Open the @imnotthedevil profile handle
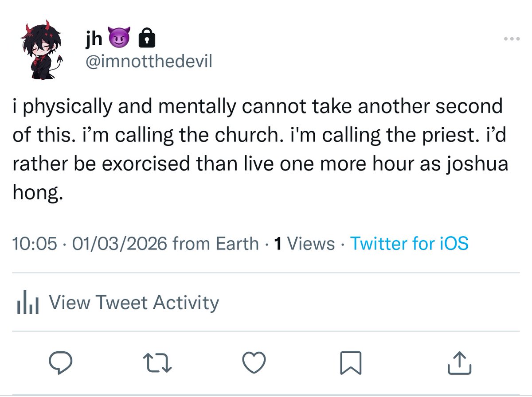Screen dimensions: 532x397 click(149, 62)
